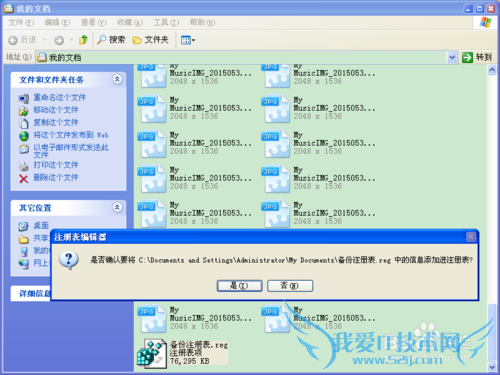Click the 我的文档 title bar folder icon
Image resolution: width=500 pixels, height=375 pixels.
8,8
